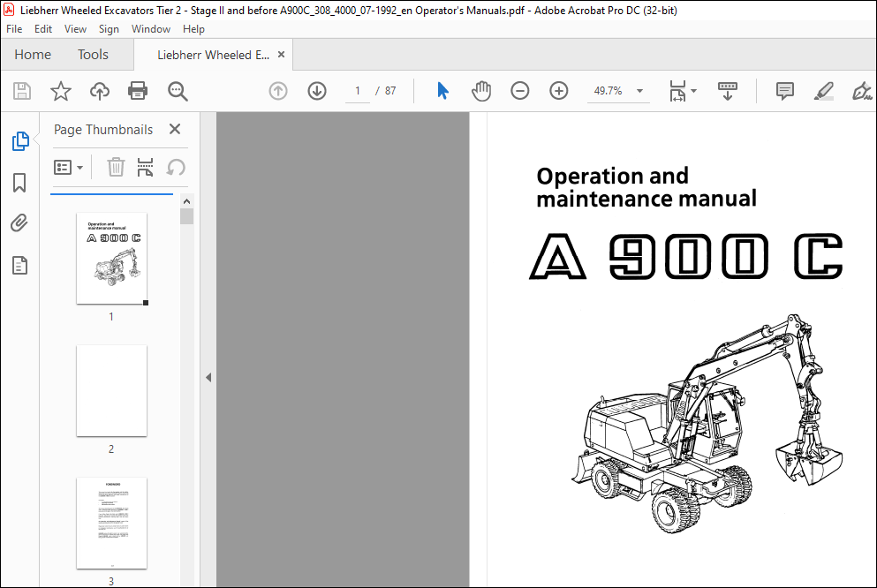Upload the file to cloud
The height and width of the screenshot is (588, 877).
[x=100, y=91]
